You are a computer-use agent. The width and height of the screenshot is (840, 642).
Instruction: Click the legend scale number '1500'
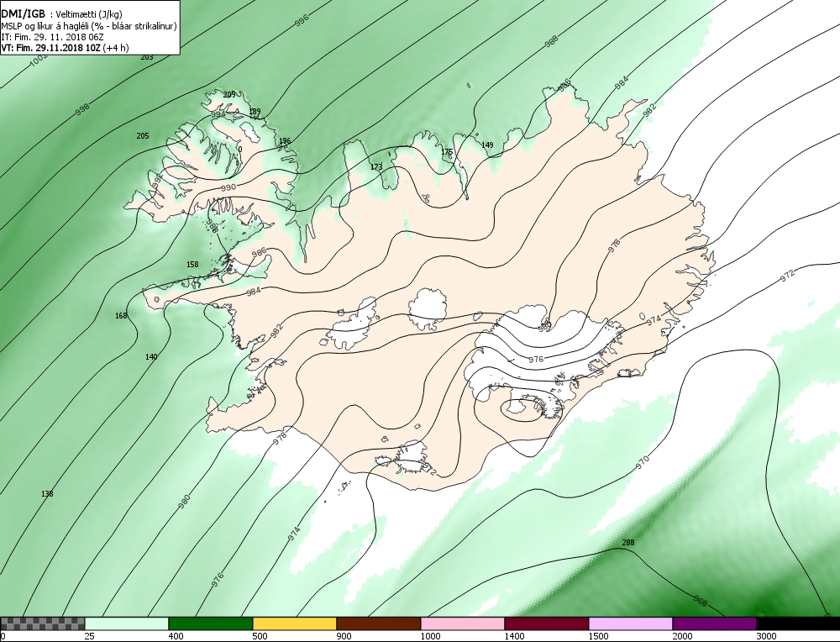[598, 637]
